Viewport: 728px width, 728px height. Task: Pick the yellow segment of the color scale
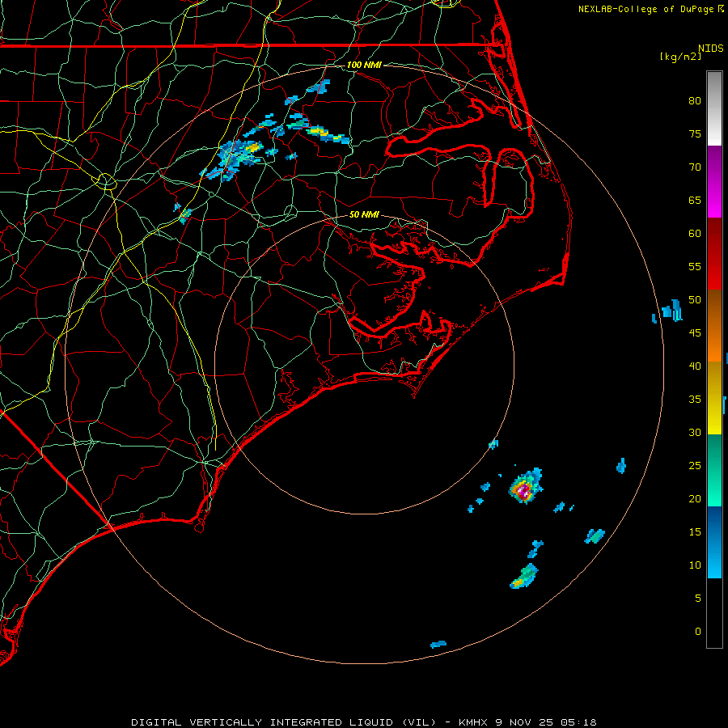714,398
